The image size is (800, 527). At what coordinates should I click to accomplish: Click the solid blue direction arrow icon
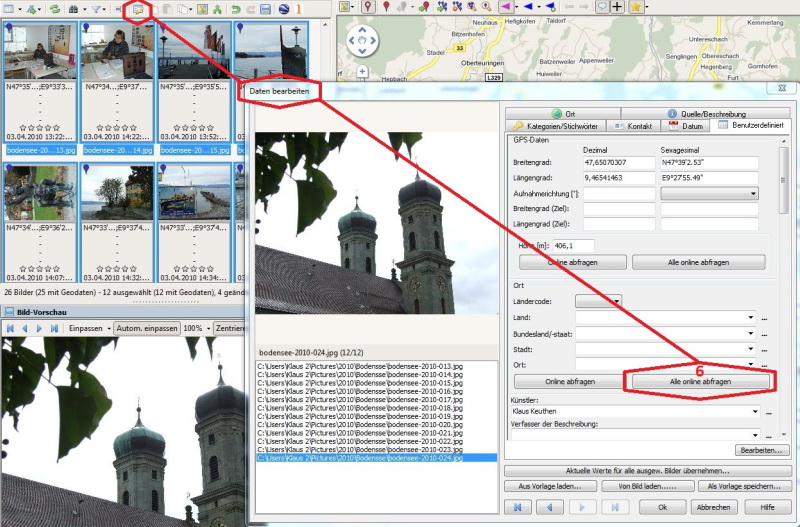[528, 7]
